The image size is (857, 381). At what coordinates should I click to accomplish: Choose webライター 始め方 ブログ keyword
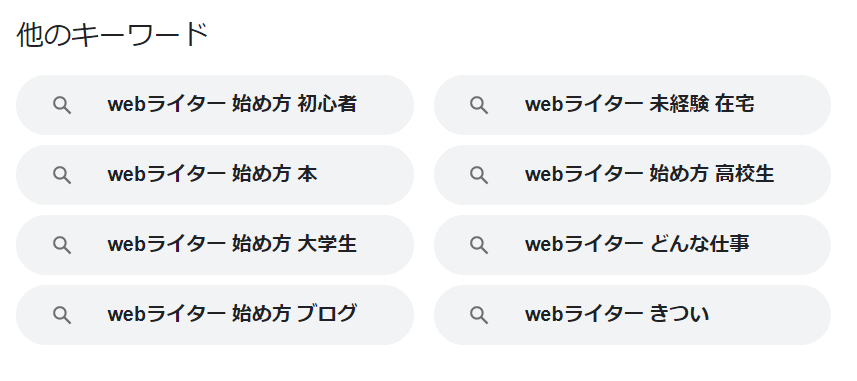[x=232, y=314]
